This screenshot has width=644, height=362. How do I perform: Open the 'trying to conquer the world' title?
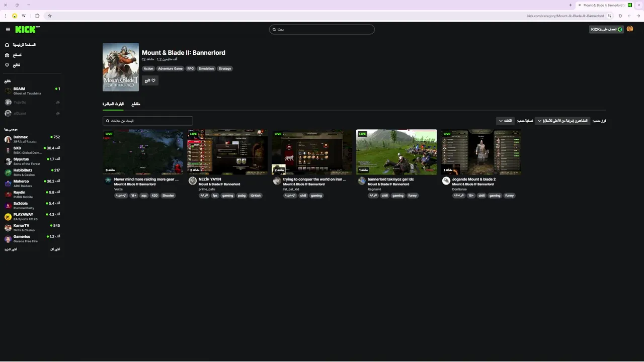coord(315,179)
